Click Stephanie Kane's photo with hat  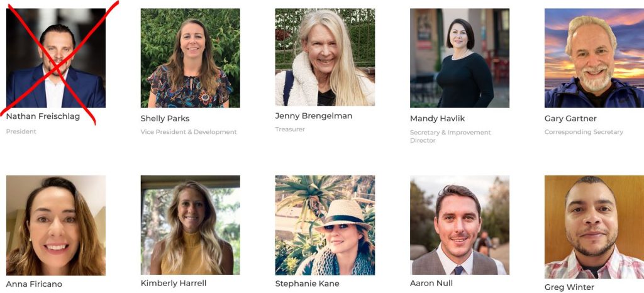325,225
